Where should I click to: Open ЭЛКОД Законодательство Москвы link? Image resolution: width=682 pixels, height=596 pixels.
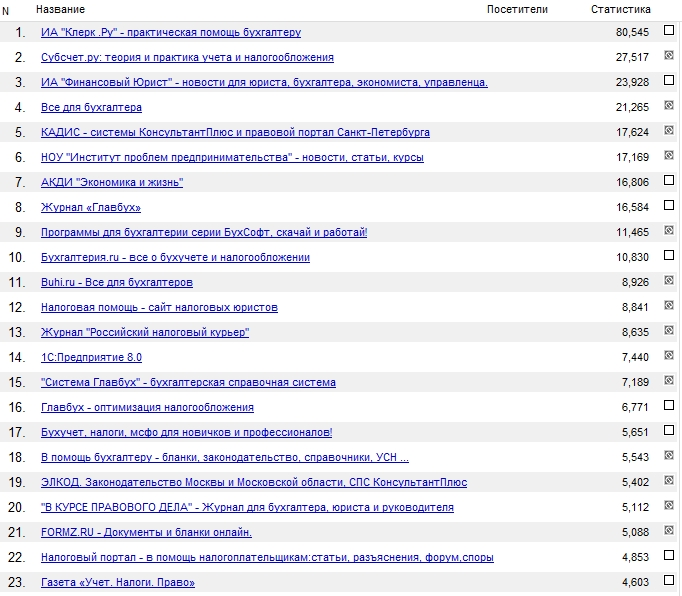(x=254, y=483)
